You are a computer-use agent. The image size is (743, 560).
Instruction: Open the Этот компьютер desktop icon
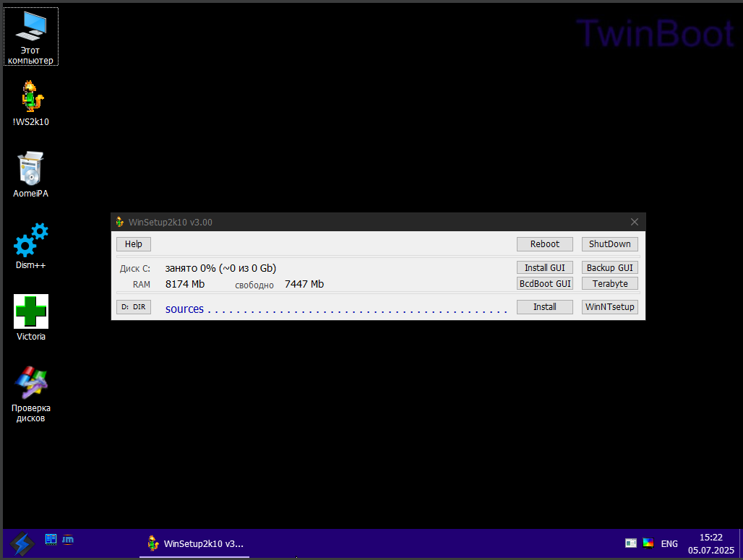(31, 36)
